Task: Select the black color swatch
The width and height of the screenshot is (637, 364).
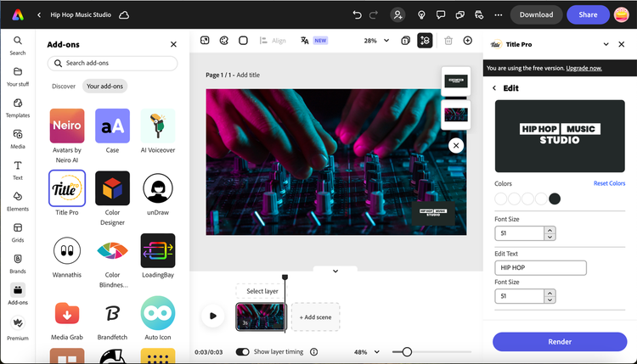Action: [x=555, y=199]
